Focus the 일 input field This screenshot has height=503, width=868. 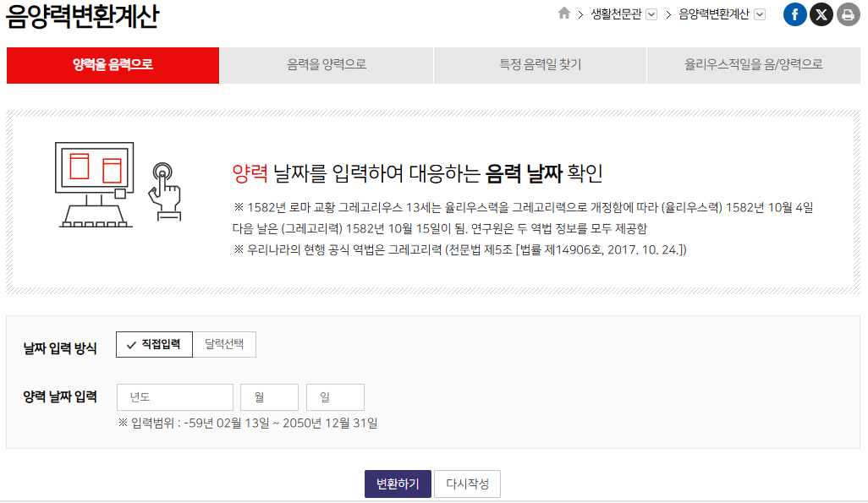click(336, 397)
